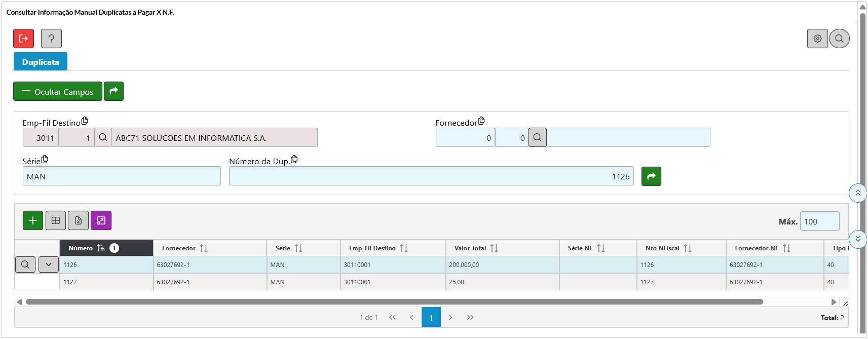Screen dimensions: 868x339
Task: Click the round search icon at top right
Action: pyautogui.click(x=839, y=39)
